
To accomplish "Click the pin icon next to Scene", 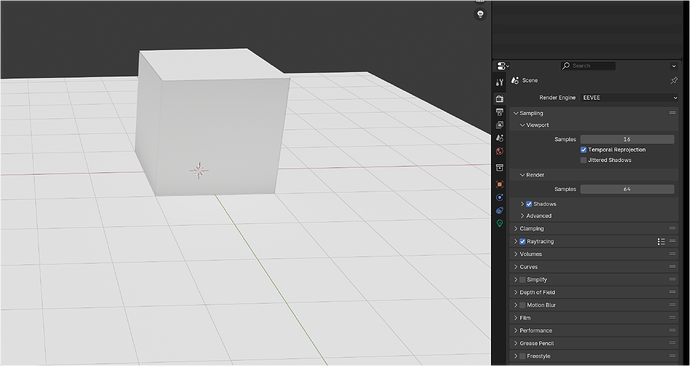I will (674, 81).
